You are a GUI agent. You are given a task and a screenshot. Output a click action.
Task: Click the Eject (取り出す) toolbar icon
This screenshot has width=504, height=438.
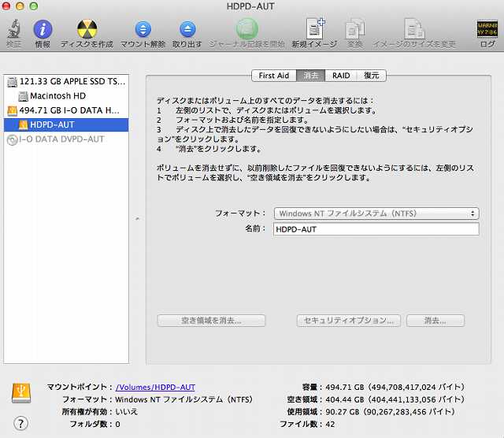click(187, 29)
